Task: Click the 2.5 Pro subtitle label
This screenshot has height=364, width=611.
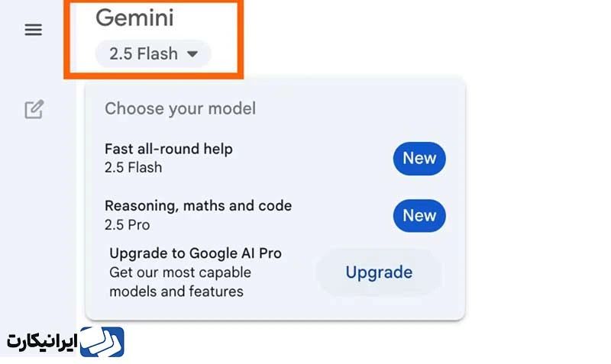Action: coord(128,225)
